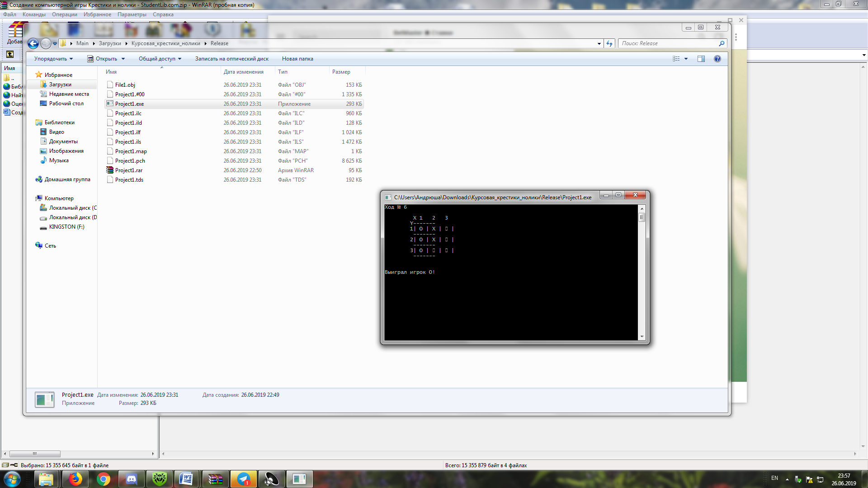Image resolution: width=868 pixels, height=488 pixels.
Task: Open the Изображения library
Action: pyautogui.click(x=66, y=151)
